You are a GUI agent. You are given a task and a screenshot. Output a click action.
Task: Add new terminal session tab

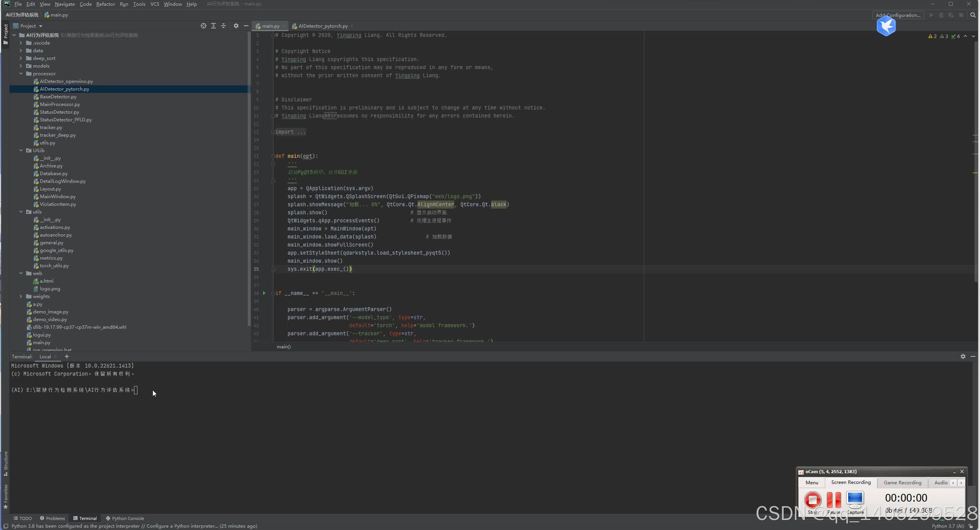(x=66, y=356)
